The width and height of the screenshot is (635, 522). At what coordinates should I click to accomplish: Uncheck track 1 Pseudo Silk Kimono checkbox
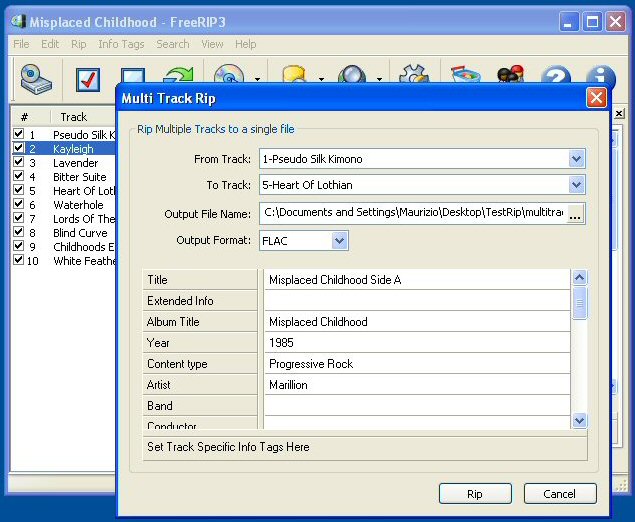point(18,134)
